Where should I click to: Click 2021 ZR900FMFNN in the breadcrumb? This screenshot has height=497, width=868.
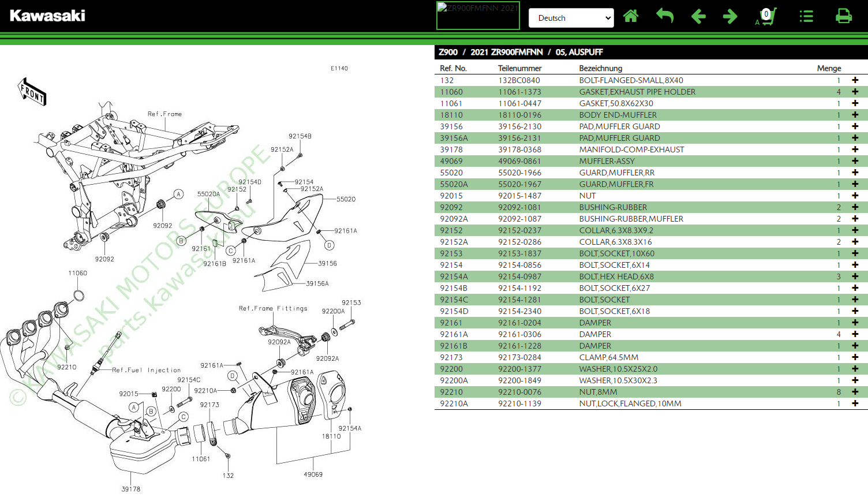(507, 52)
